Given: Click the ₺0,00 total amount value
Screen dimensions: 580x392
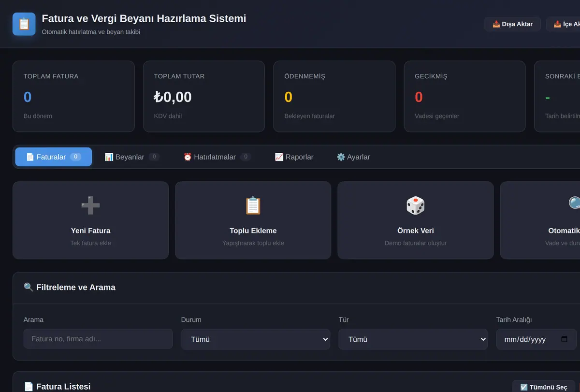Looking at the screenshot, I should (173, 97).
